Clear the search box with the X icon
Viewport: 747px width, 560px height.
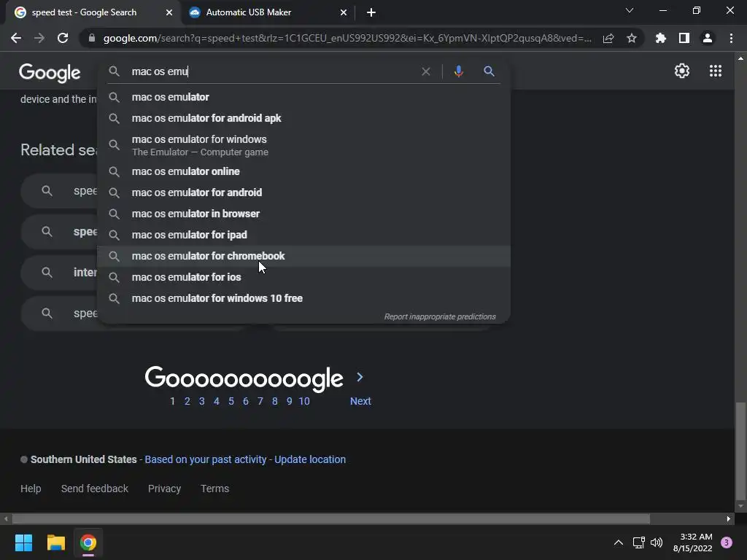(x=426, y=71)
